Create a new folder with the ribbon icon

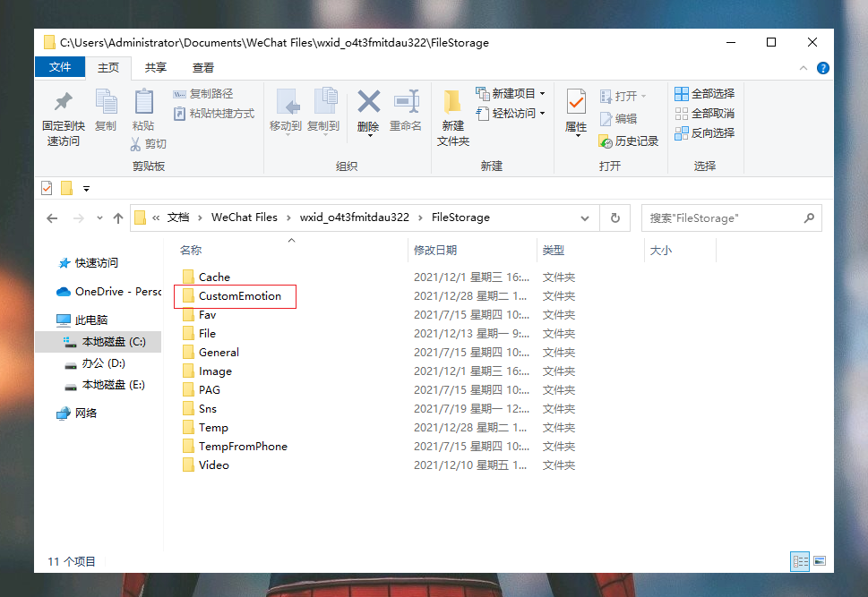tap(452, 102)
